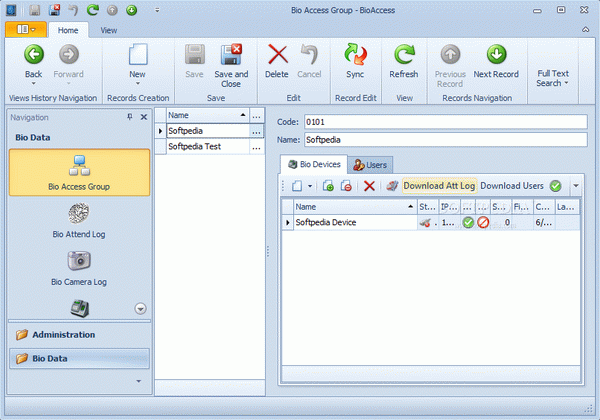Go to Previous Record
The height and width of the screenshot is (420, 600).
(450, 66)
